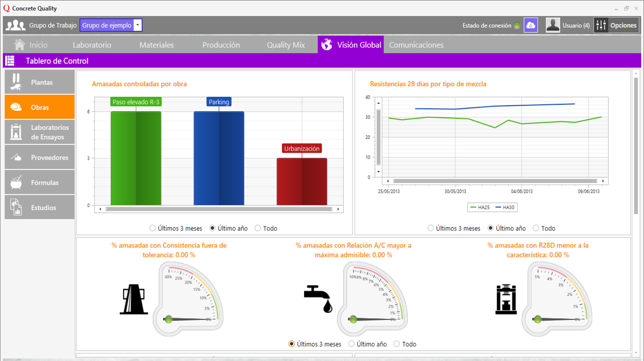
Task: Click the cloud sync icon
Action: [x=531, y=25]
